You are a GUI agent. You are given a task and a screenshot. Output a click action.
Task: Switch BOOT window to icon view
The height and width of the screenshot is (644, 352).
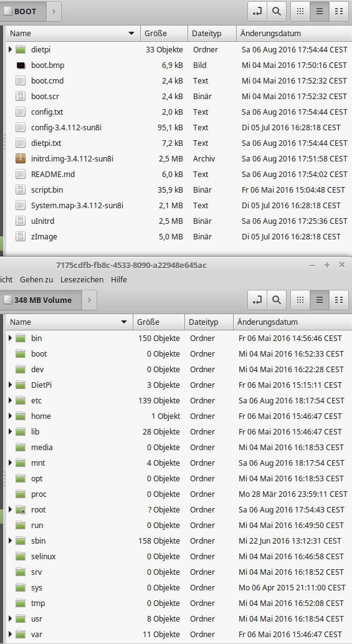(300, 11)
